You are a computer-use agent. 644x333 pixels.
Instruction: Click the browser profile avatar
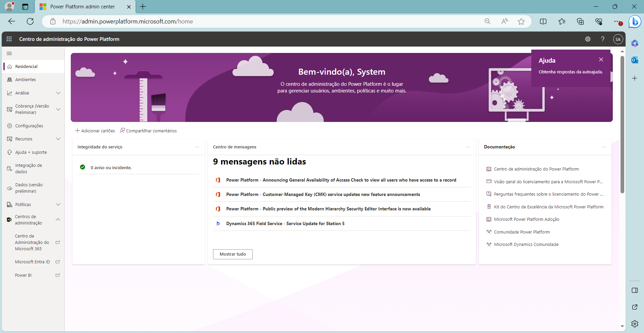click(x=10, y=6)
